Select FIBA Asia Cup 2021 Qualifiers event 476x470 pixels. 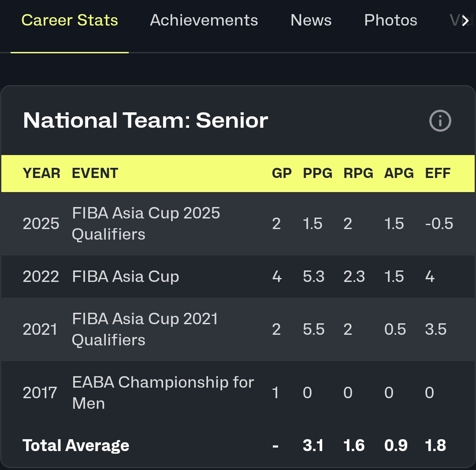point(145,329)
